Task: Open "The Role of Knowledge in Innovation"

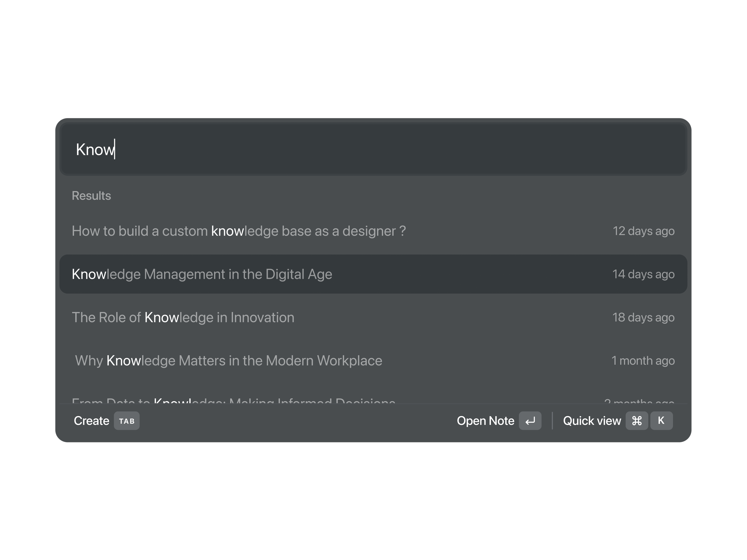Action: pos(183,318)
